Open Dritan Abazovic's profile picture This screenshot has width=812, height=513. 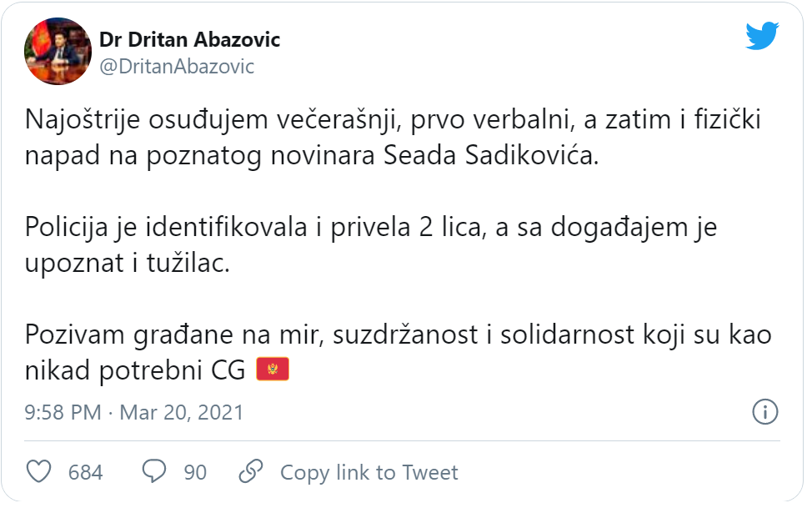[58, 52]
